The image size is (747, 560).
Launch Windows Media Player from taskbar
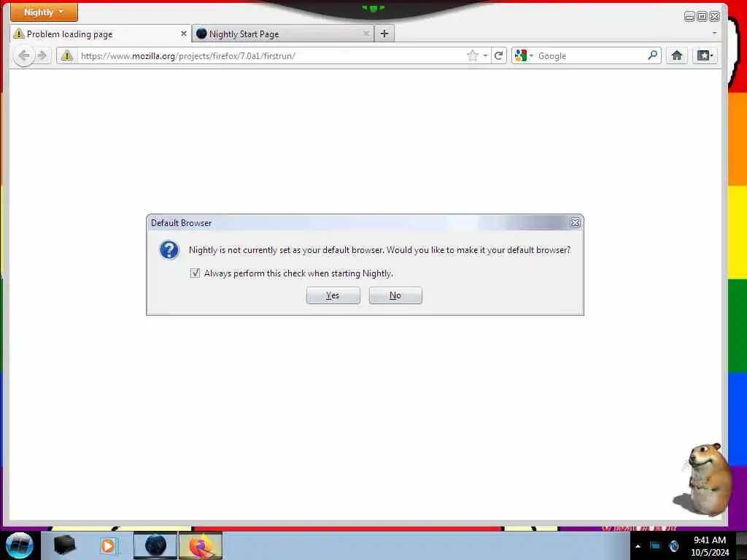109,545
